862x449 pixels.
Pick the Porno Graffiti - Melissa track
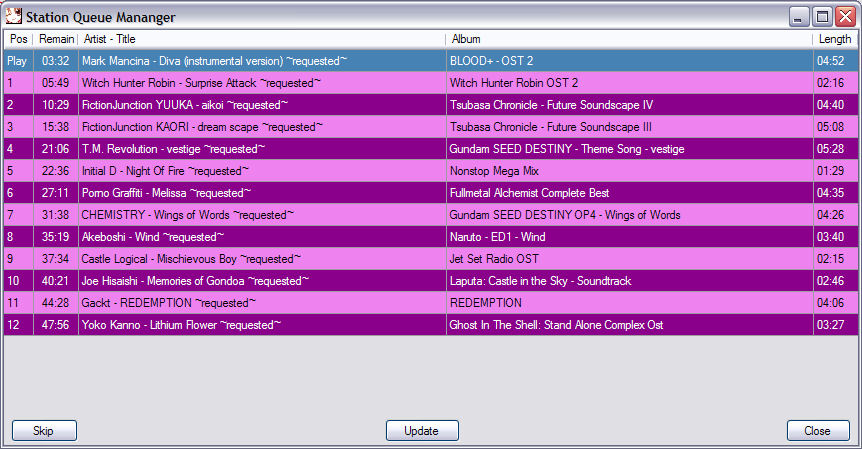click(x=166, y=193)
